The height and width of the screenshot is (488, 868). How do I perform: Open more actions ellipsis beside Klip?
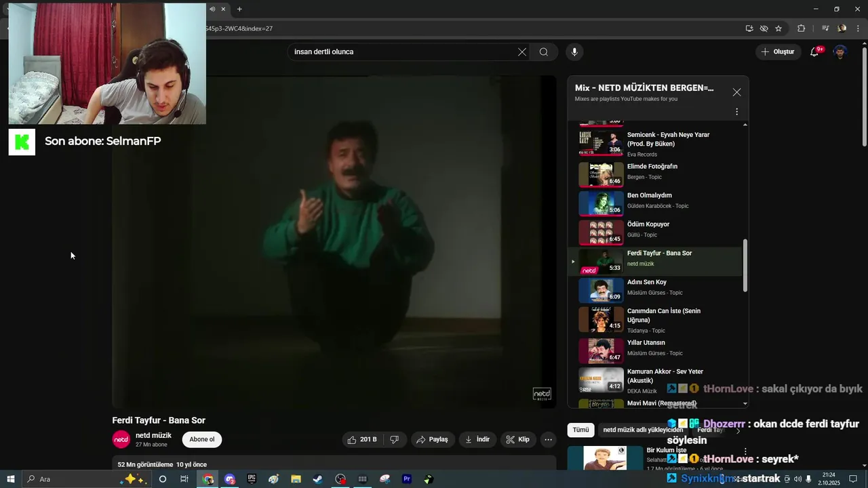click(x=548, y=439)
